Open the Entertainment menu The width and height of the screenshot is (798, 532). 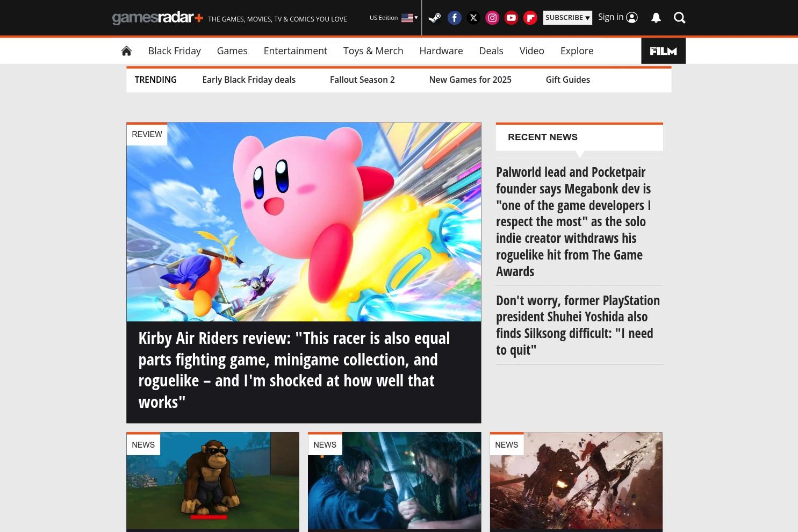point(296,51)
